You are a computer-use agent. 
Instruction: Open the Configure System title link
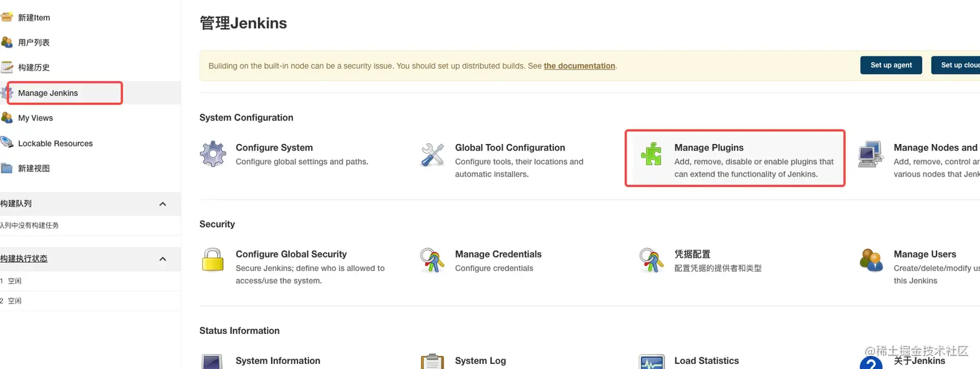(274, 147)
